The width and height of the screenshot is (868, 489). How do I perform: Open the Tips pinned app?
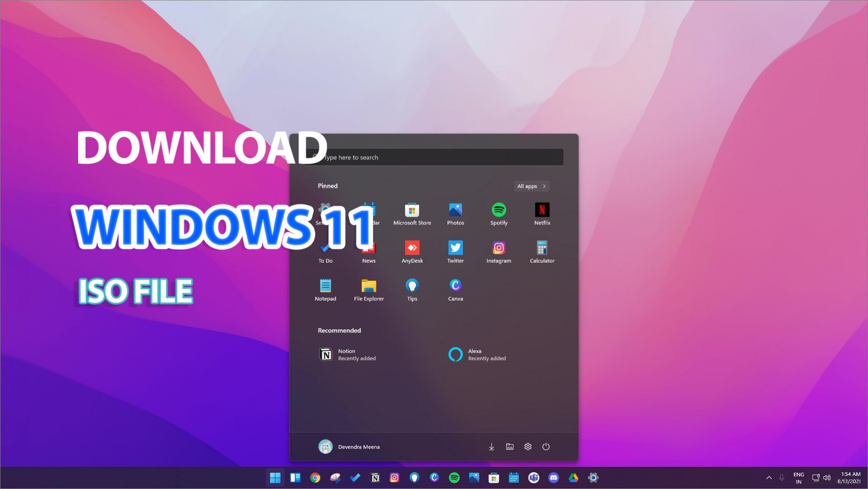[x=412, y=290]
